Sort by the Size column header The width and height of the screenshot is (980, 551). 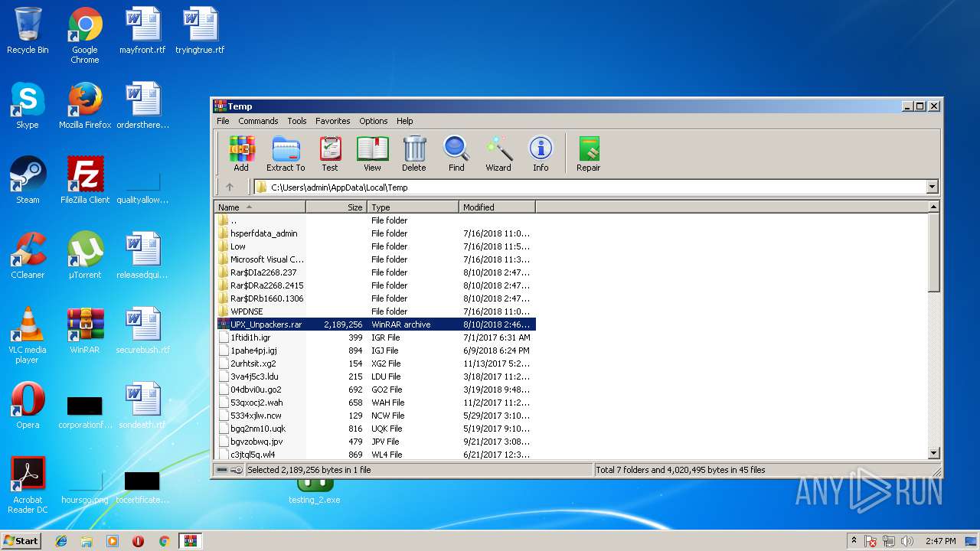[x=337, y=207]
